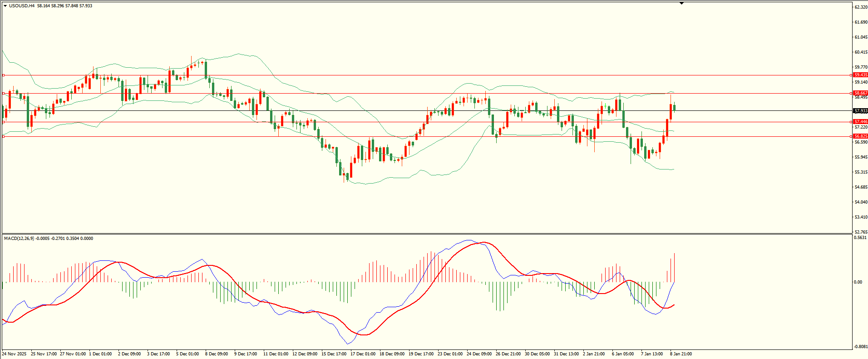Open the USOUSD,H4 chart dropdown arrow
868x359 pixels.
click(x=5, y=6)
